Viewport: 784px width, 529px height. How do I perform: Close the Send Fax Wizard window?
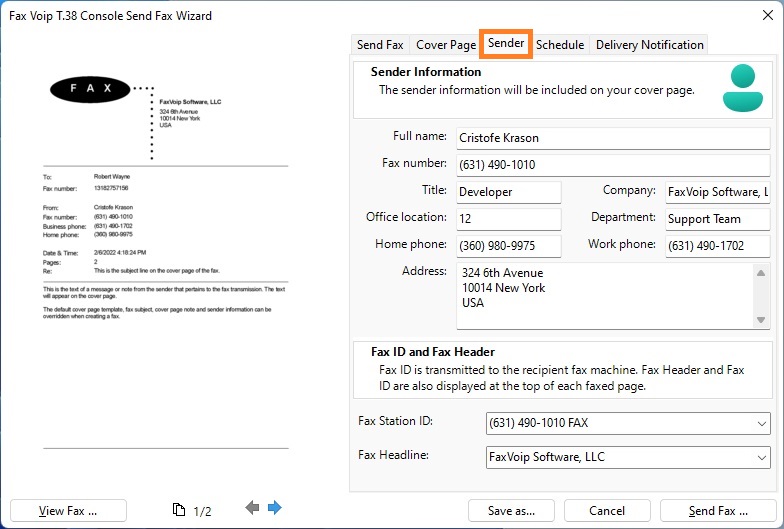pos(768,16)
